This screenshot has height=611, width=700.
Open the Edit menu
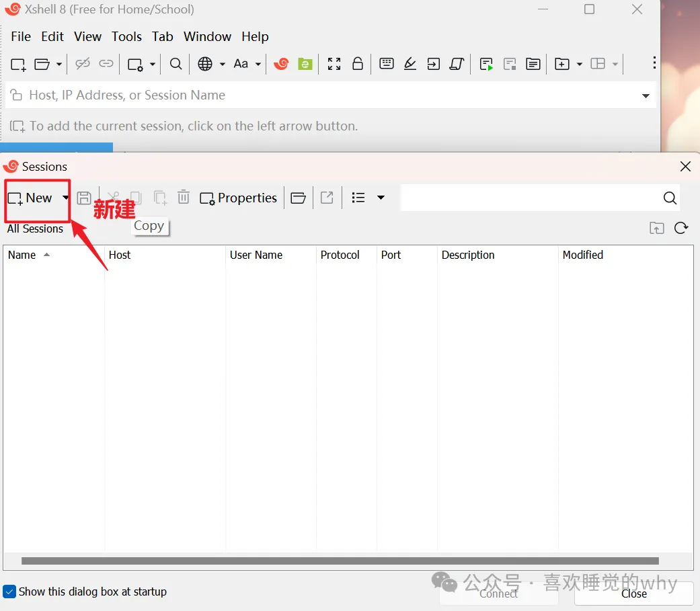point(52,36)
